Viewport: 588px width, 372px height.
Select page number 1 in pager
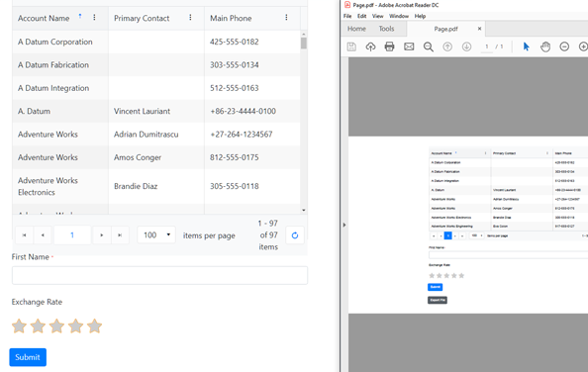(72, 235)
